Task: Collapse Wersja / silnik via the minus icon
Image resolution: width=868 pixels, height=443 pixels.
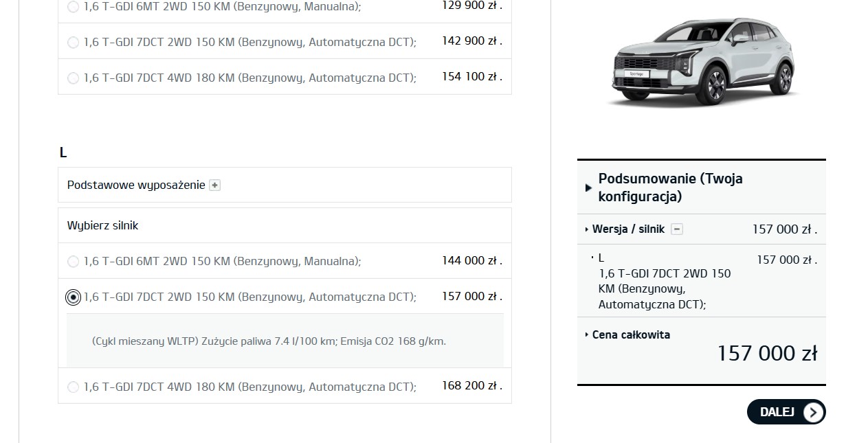Action: (678, 229)
